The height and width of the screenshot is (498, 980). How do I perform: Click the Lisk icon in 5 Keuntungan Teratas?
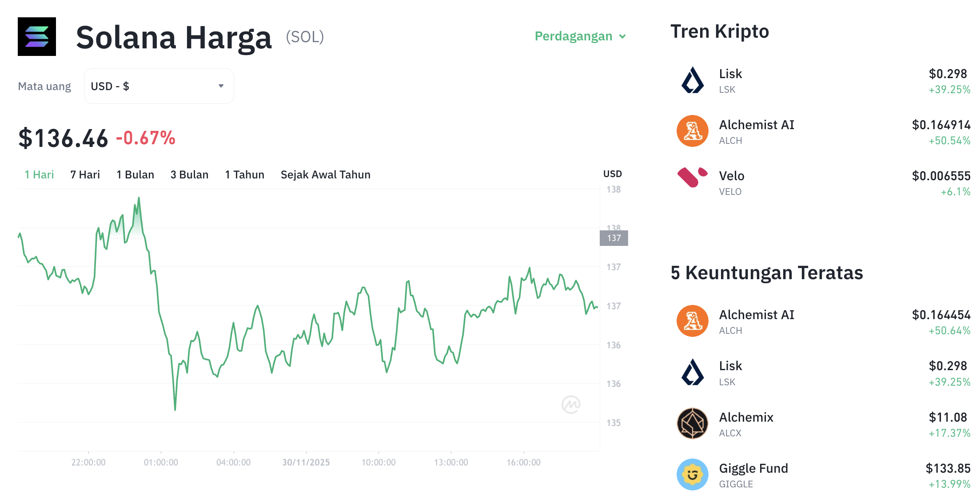[691, 372]
